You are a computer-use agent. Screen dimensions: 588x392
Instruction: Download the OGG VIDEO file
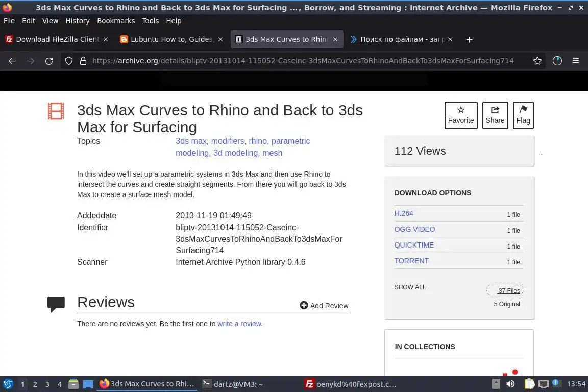414,229
